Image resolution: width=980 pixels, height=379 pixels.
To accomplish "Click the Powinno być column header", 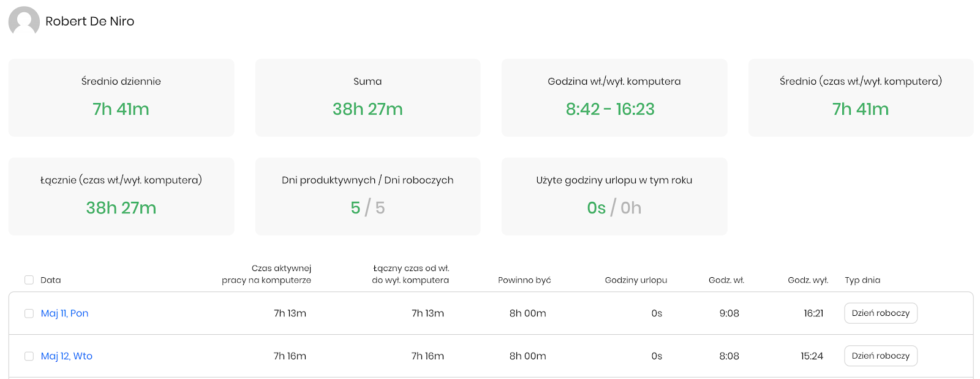I will 524,280.
